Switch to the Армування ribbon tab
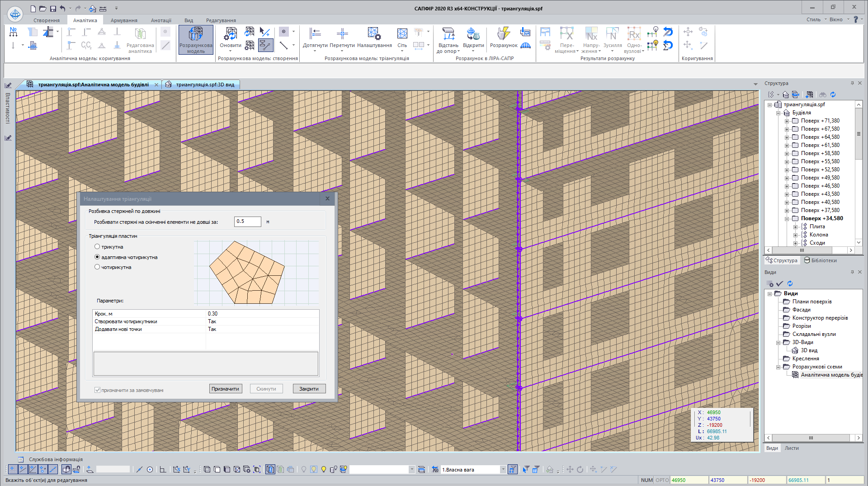 point(124,20)
